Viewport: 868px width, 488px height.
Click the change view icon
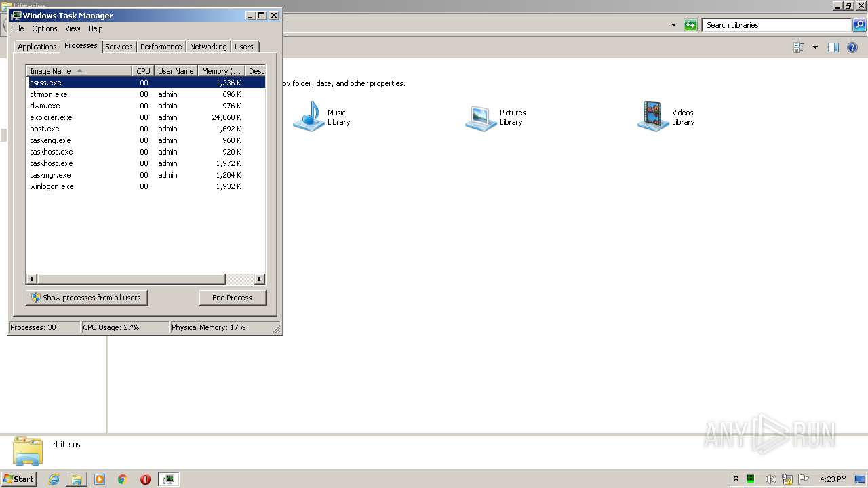(799, 47)
